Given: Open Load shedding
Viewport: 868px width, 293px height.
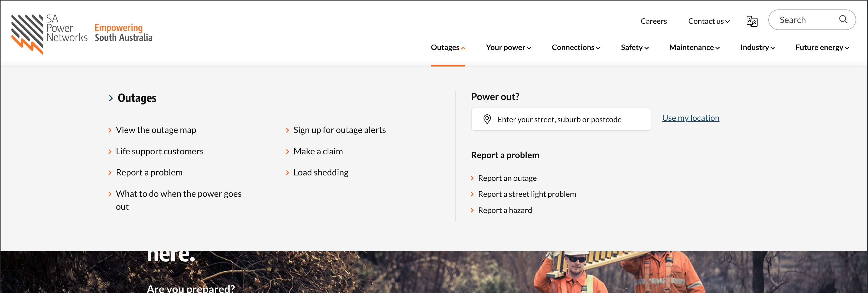Looking at the screenshot, I should click(321, 172).
